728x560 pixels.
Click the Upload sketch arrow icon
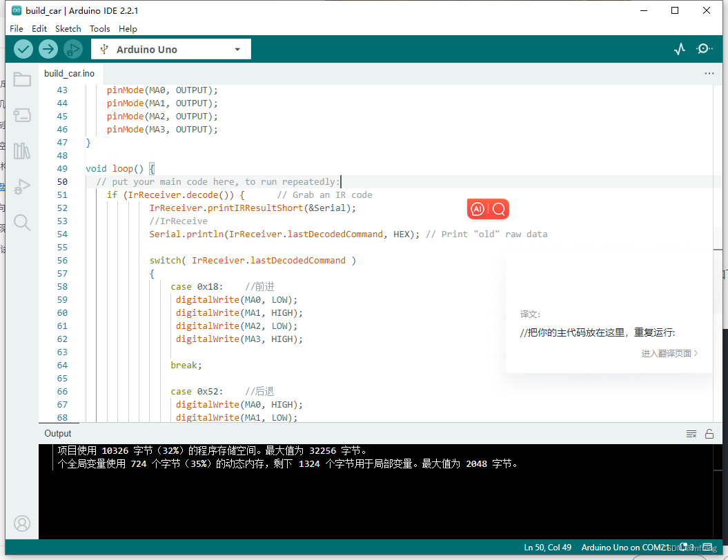click(x=48, y=49)
